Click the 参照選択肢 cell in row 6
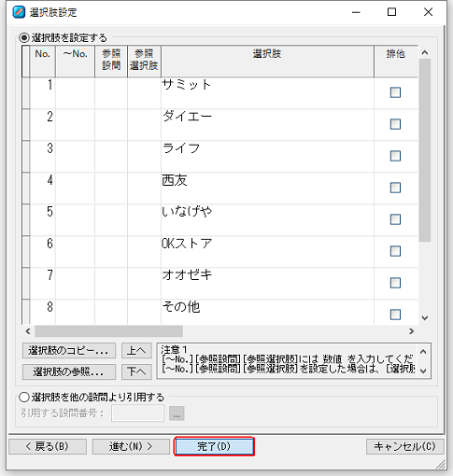The image size is (453, 476). coord(144,252)
